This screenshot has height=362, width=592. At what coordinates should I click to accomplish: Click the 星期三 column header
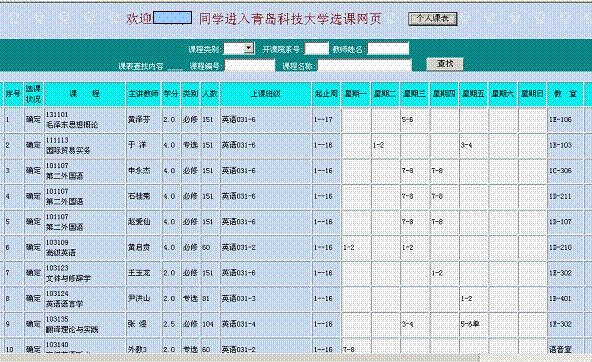pyautogui.click(x=415, y=94)
